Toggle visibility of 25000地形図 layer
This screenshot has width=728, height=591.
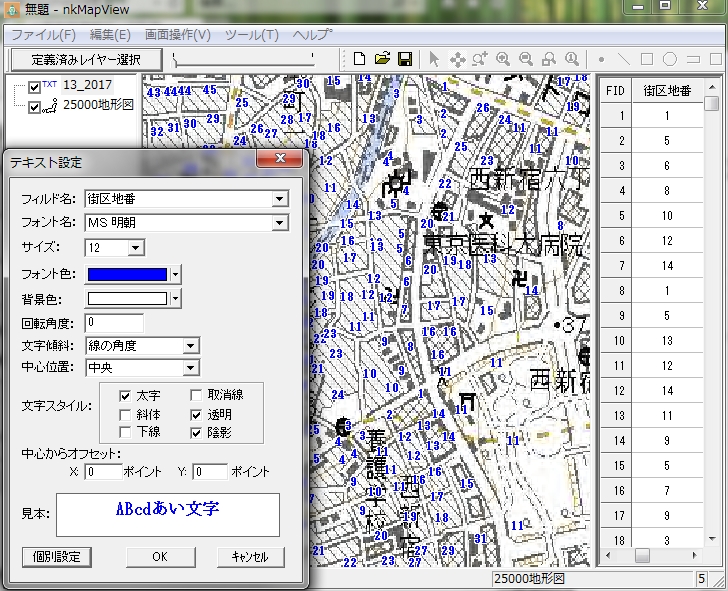click(x=35, y=106)
